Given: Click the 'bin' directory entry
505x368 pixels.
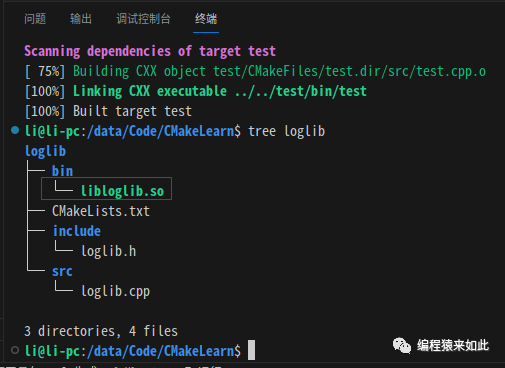Looking at the screenshot, I should click(x=62, y=171).
